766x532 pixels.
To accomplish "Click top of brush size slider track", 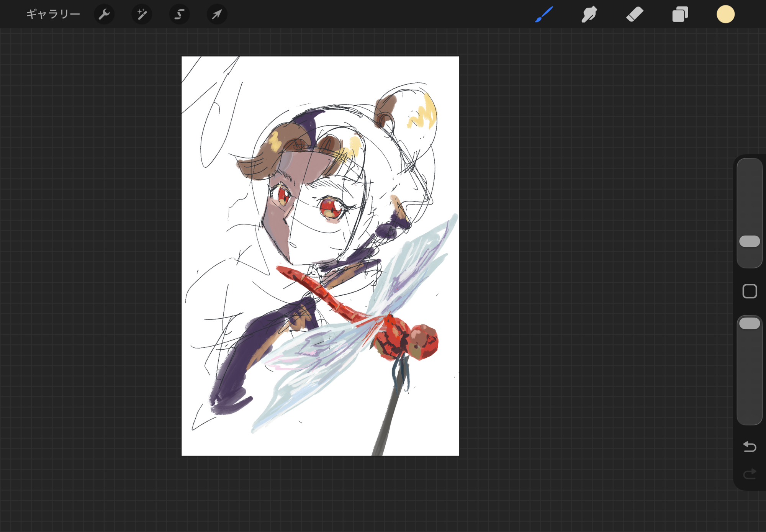I will (x=750, y=169).
